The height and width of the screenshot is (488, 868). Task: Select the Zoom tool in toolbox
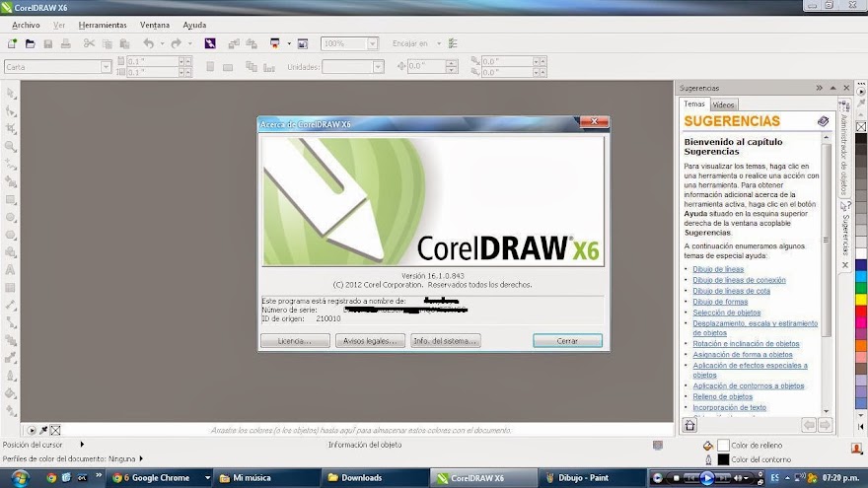click(11, 147)
